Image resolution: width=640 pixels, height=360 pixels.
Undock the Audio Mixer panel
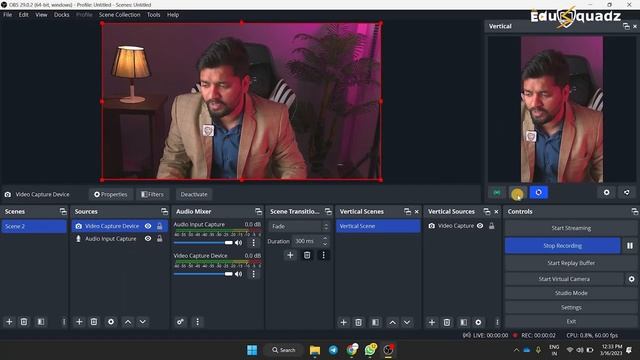pyautogui.click(x=258, y=211)
